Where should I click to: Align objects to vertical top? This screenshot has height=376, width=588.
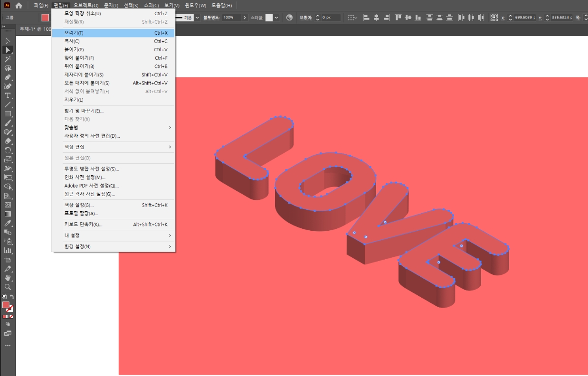click(x=398, y=18)
